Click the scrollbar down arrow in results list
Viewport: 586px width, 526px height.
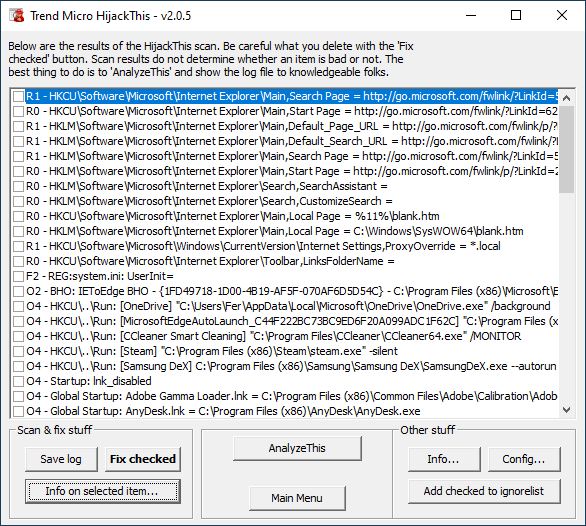click(566, 410)
